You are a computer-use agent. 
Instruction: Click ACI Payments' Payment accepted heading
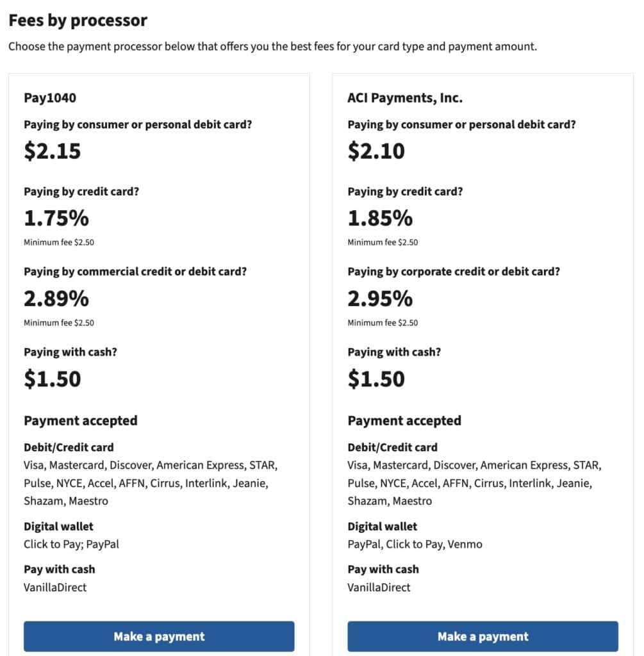pos(404,421)
